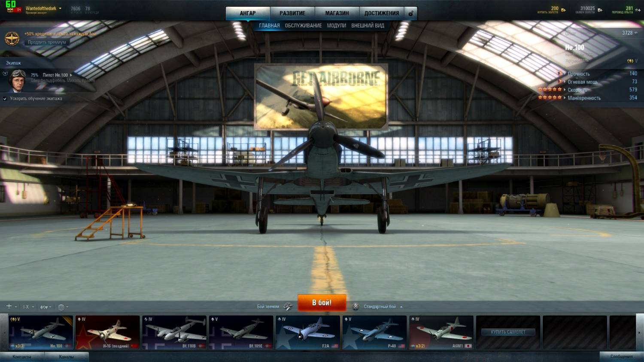644x362 pixels.
Task: Open the aircraft type filter dropdown
Action: pos(11,307)
